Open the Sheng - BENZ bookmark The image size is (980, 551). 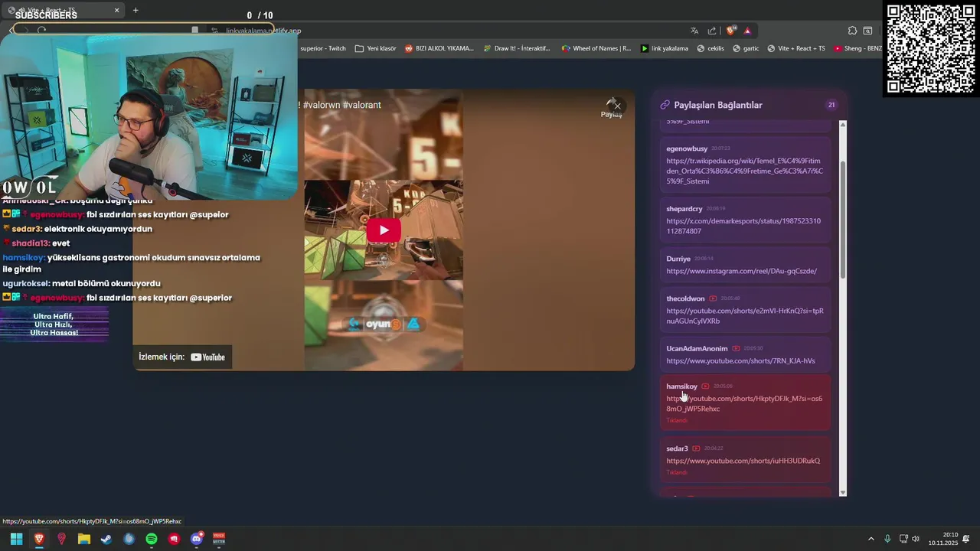857,48
